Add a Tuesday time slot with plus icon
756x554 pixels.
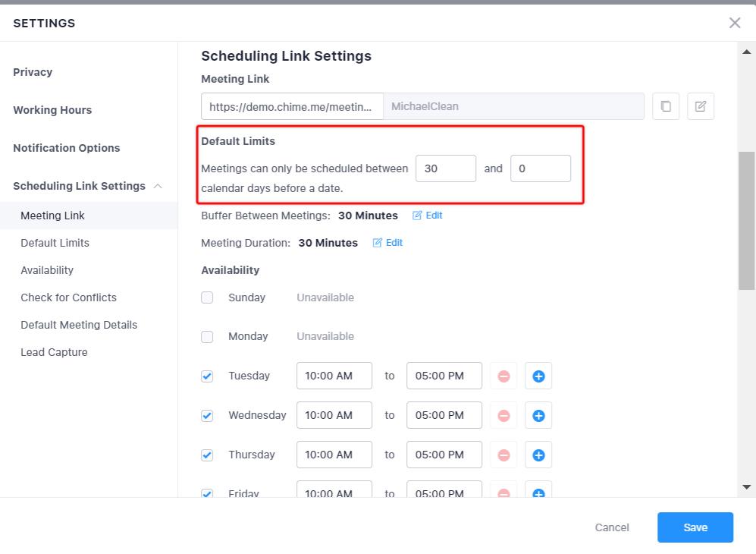pyautogui.click(x=538, y=376)
